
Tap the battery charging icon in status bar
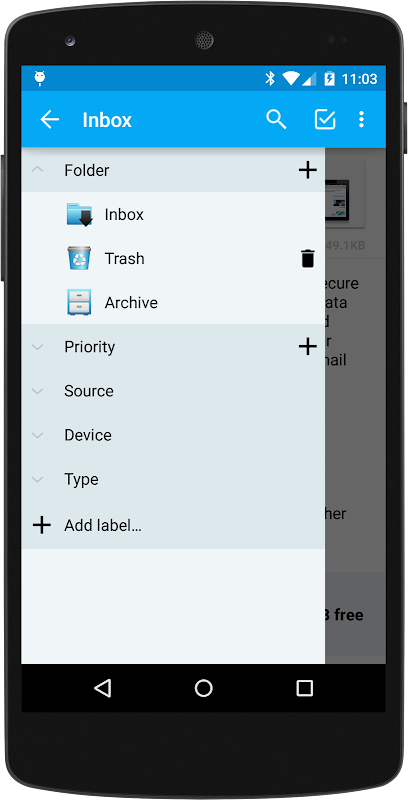pyautogui.click(x=329, y=78)
